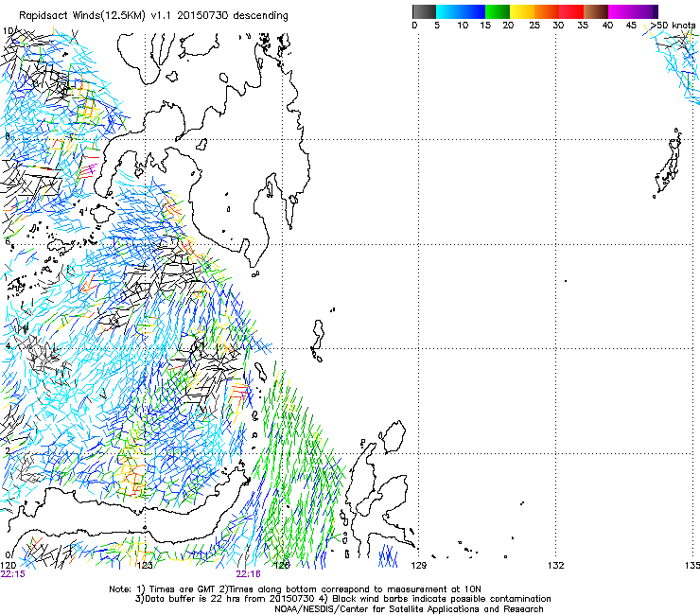The image size is (700, 615).
Task: Select the blue 10-15 knots legend swatch
Action: (x=473, y=11)
